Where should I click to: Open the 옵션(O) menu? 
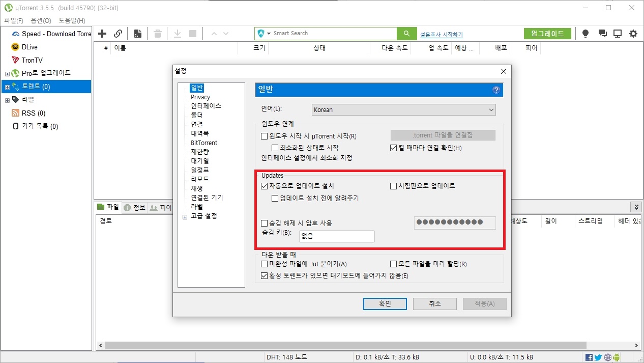click(x=41, y=20)
